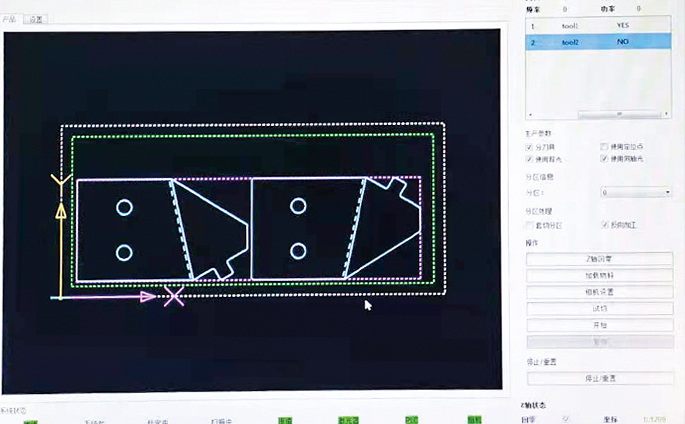Switch to the 设置 tab
The width and height of the screenshot is (685, 424).
pyautogui.click(x=35, y=19)
